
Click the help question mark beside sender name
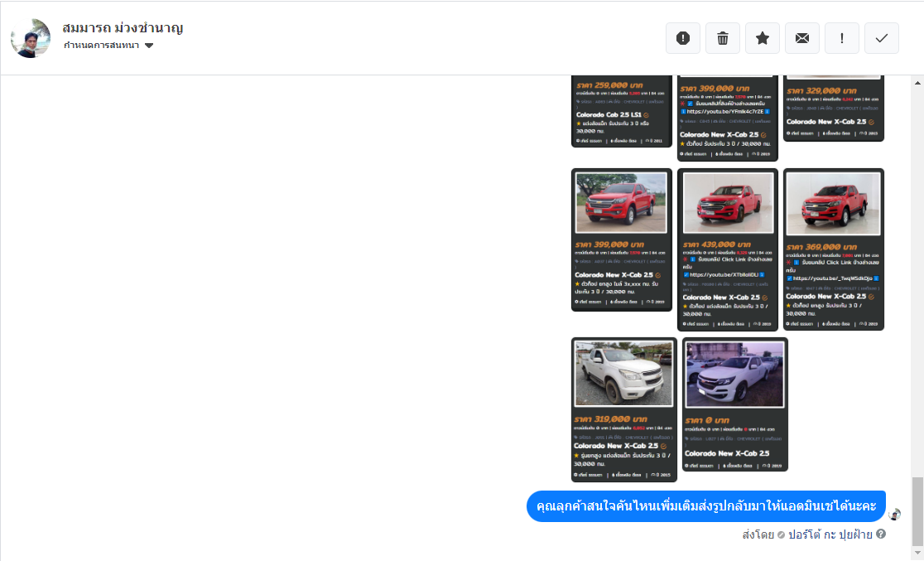pos(880,534)
